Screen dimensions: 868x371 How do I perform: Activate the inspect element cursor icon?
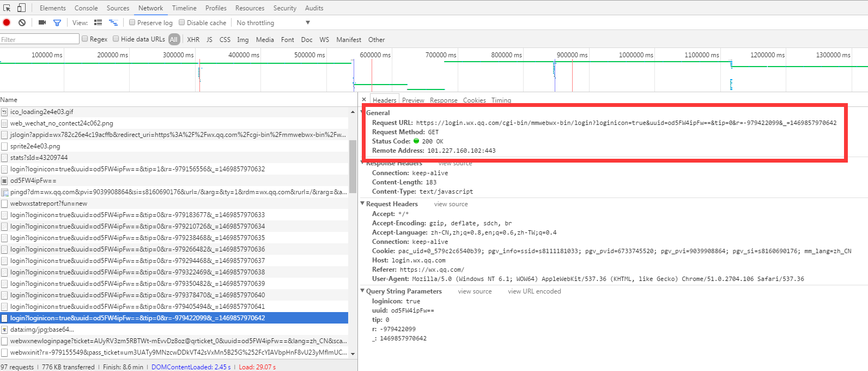coord(7,8)
